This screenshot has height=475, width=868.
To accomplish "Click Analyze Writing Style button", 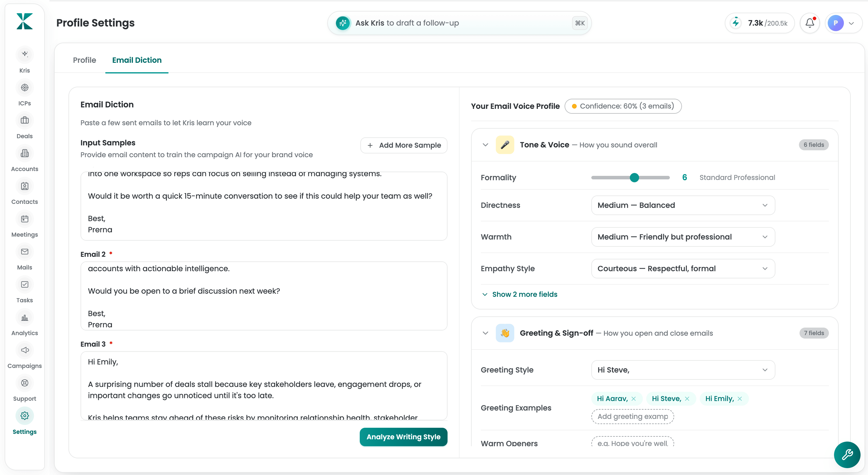I will 403,437.
